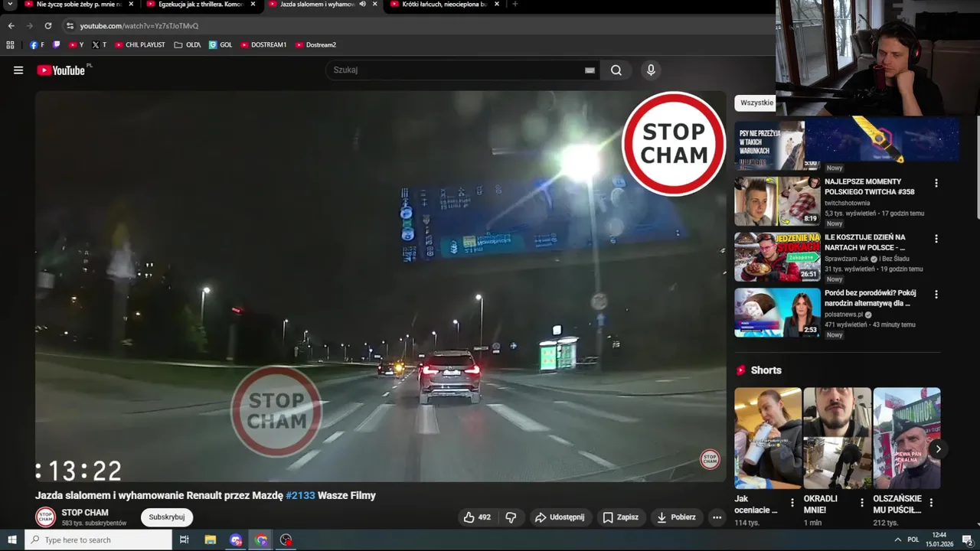Image resolution: width=980 pixels, height=551 pixels.
Task: Open the apps grid in the bookmarks bar
Action: (x=10, y=45)
